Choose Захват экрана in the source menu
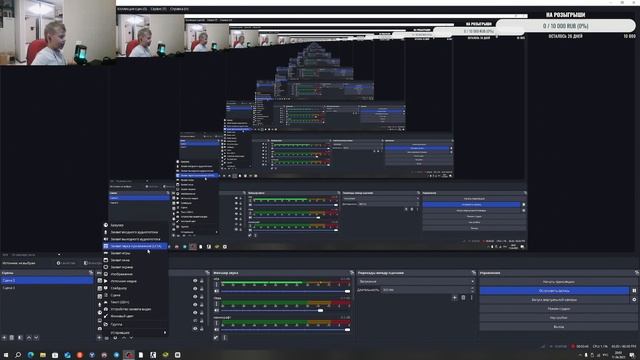This screenshot has width=640, height=360. pyautogui.click(x=135, y=267)
